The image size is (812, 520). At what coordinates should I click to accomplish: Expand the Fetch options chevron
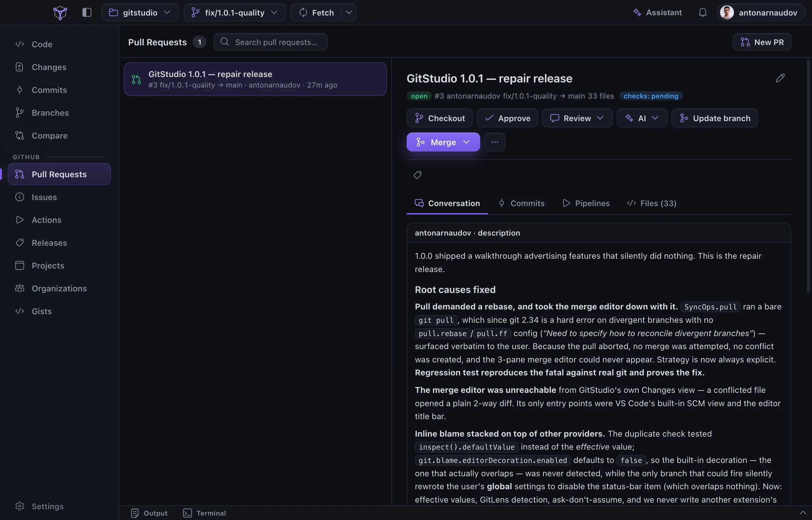click(349, 12)
